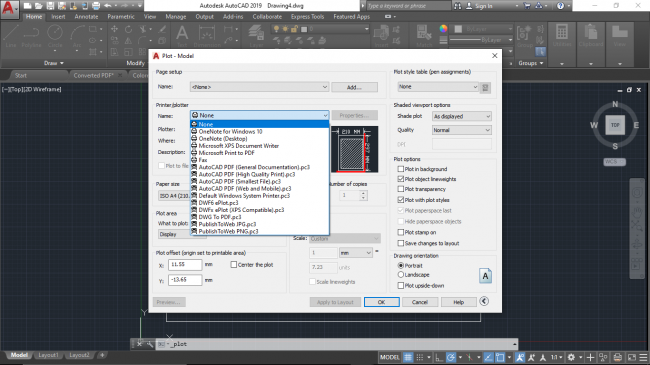
Task: Open the Shade plot dropdown
Action: [x=462, y=117]
